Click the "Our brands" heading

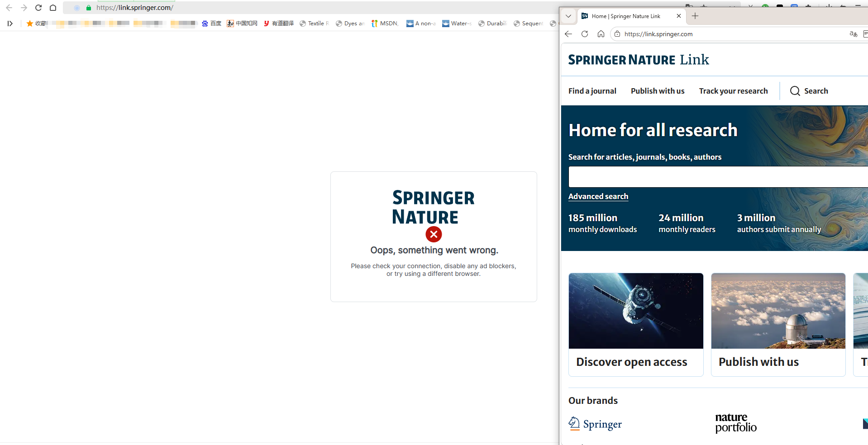pyautogui.click(x=593, y=401)
